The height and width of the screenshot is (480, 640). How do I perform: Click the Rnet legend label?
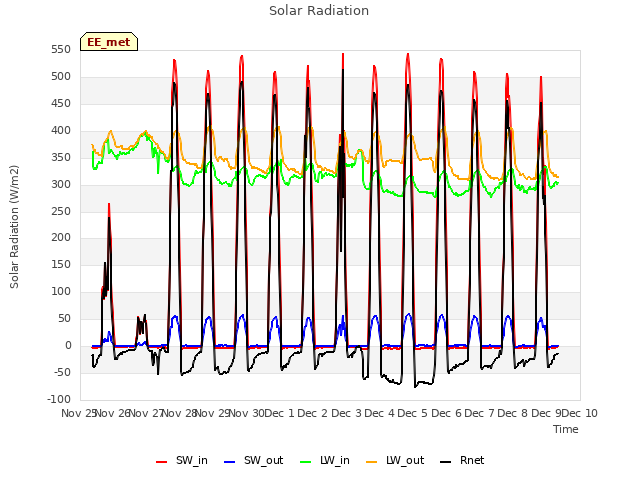pyautogui.click(x=472, y=460)
